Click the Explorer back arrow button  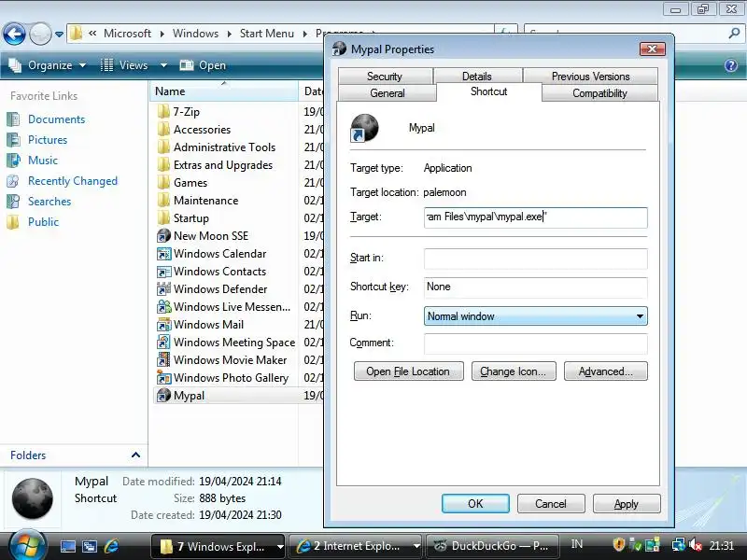point(14,34)
